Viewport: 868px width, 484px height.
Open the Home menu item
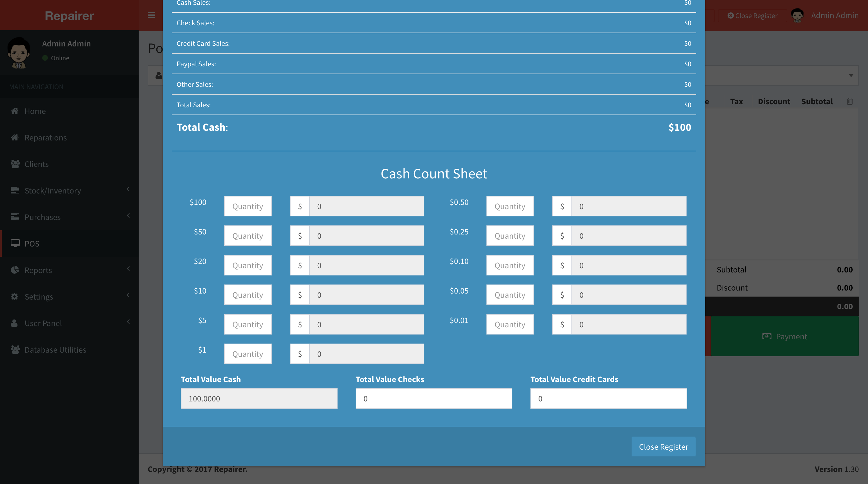(69, 111)
